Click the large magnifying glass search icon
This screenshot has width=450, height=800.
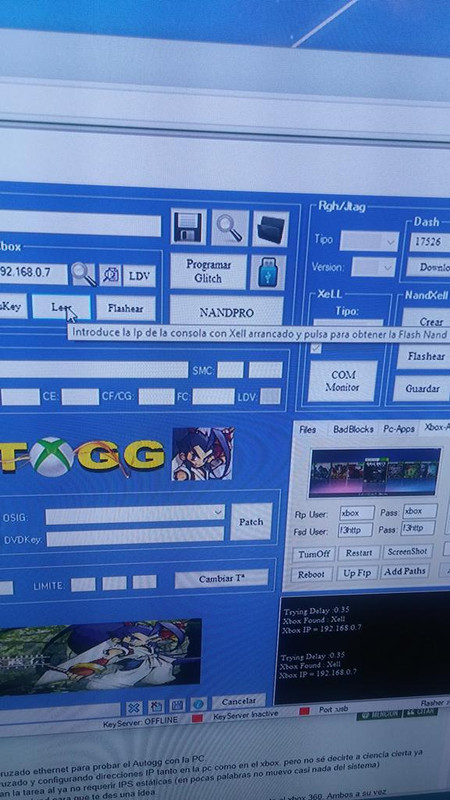coord(230,228)
